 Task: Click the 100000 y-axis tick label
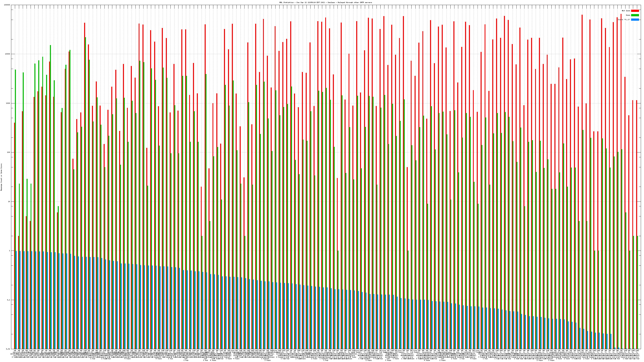tap(7, 5)
